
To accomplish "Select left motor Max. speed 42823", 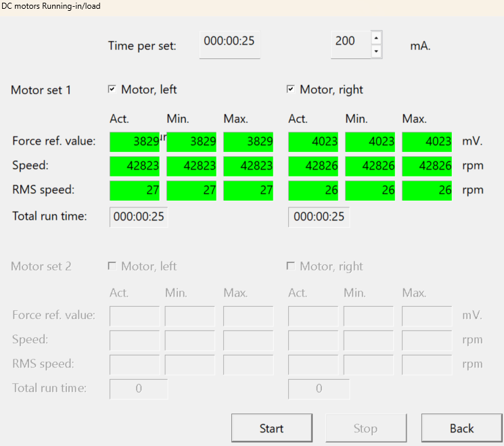I will coord(248,166).
